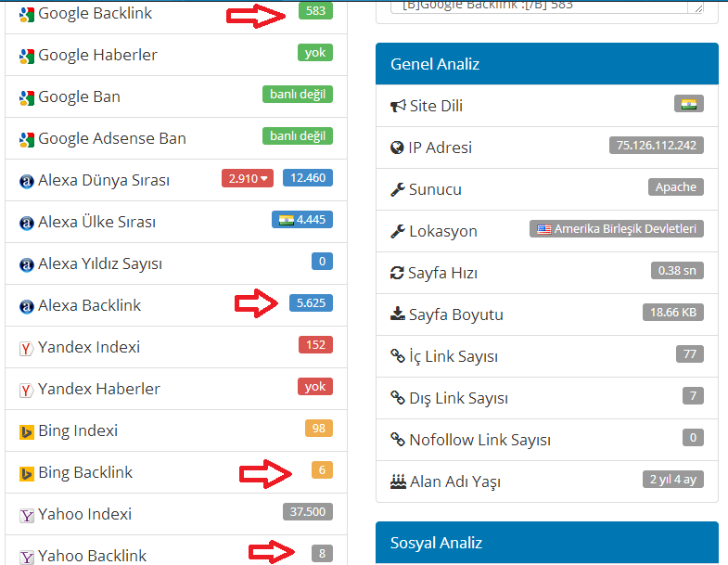Click the refresh icon next to Sayfa Hızı

coord(397,273)
